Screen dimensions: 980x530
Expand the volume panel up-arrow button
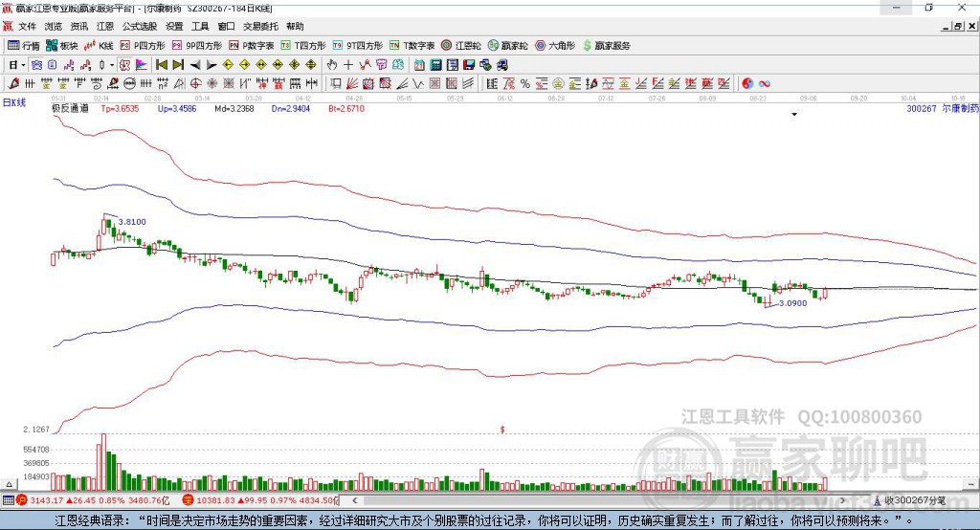pos(9,484)
